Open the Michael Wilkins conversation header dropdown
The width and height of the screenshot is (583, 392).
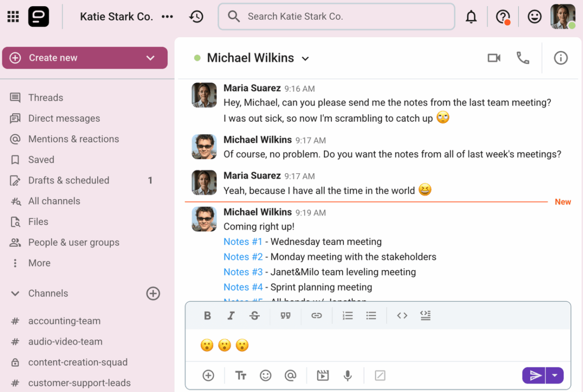point(306,58)
